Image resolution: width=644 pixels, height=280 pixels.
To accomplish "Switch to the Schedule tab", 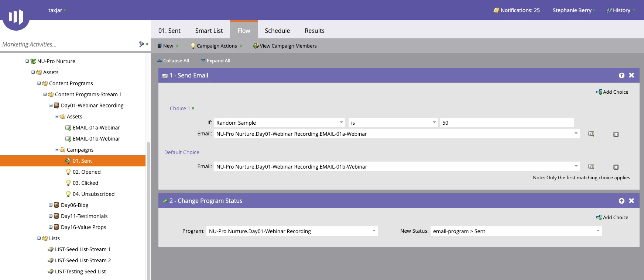I will 277,31.
